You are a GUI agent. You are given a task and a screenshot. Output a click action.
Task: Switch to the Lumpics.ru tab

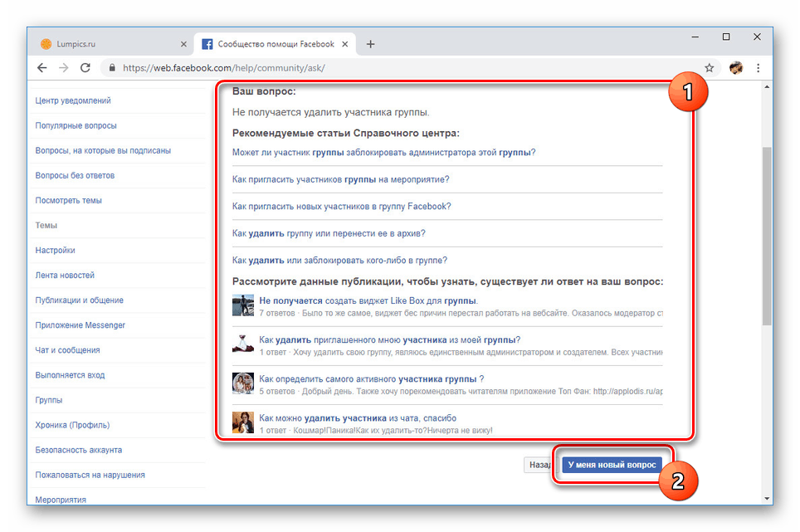click(x=112, y=44)
